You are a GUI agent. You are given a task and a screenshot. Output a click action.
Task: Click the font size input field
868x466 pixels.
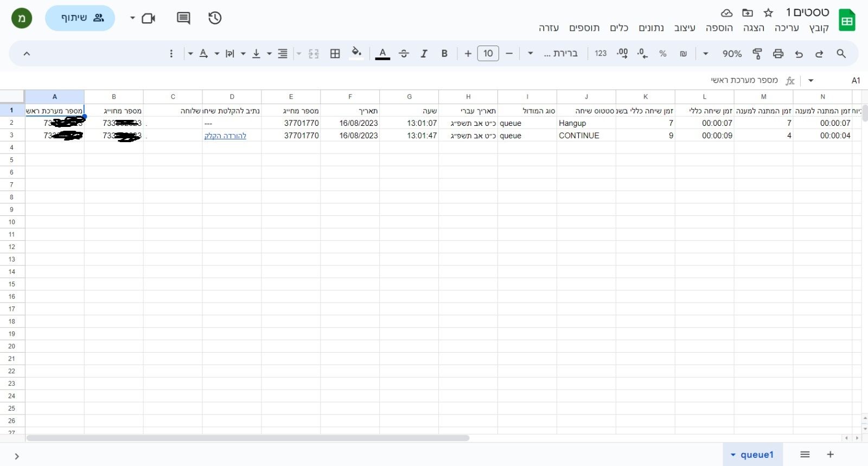pyautogui.click(x=488, y=53)
